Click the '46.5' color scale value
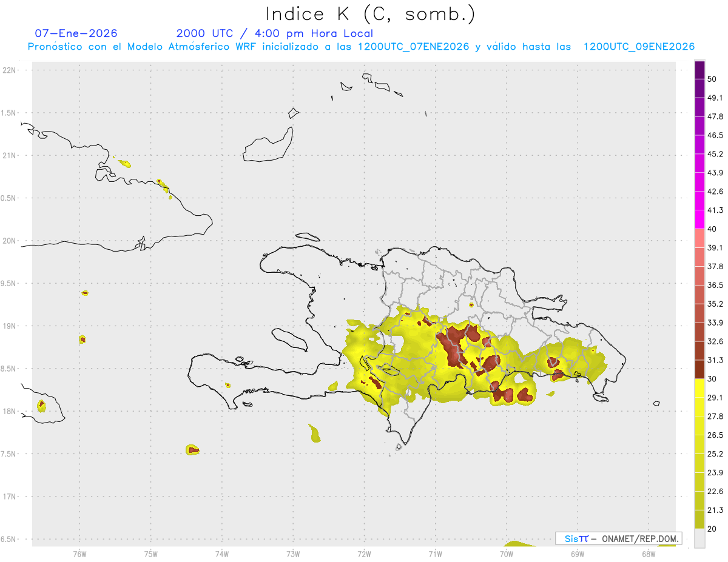The image size is (728, 562). [x=715, y=135]
